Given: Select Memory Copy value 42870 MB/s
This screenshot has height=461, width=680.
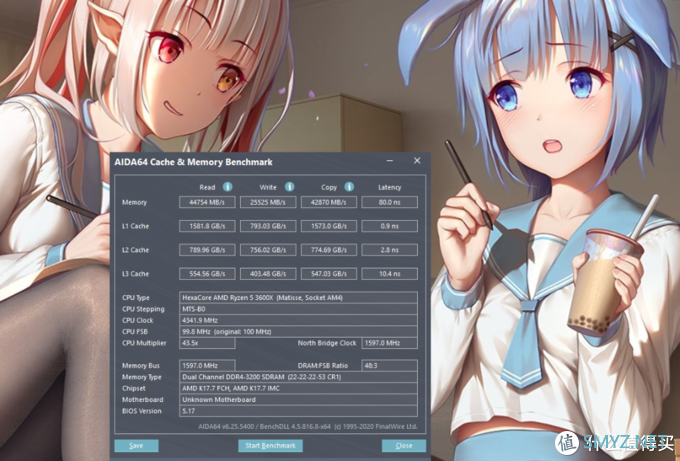Looking at the screenshot, I should click(x=329, y=202).
